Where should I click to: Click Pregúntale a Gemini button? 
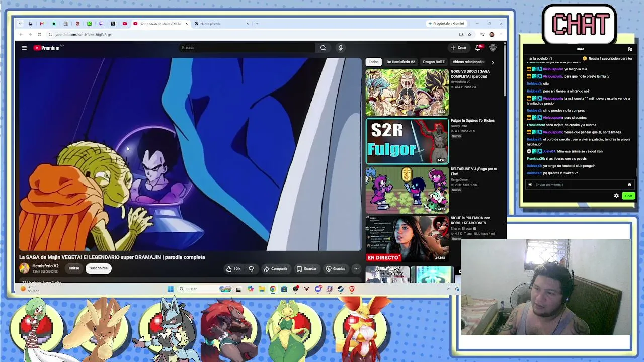pos(446,24)
